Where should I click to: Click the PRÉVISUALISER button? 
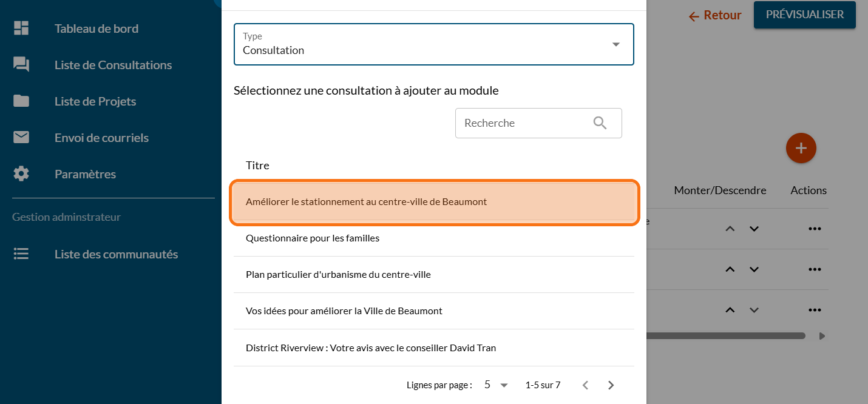[804, 15]
